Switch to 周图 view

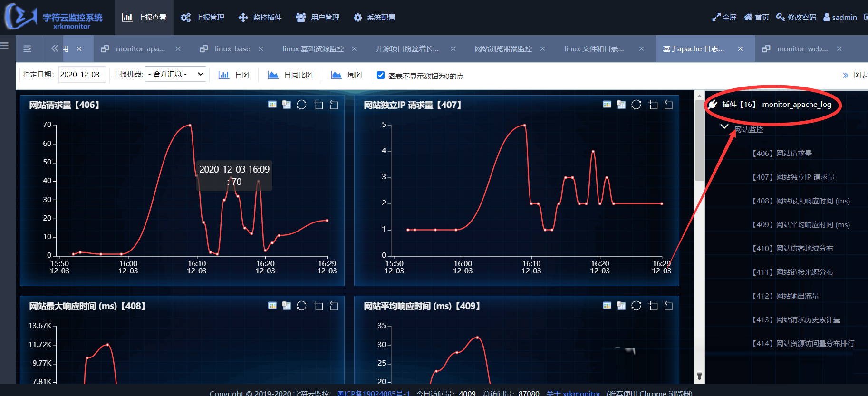coord(347,75)
